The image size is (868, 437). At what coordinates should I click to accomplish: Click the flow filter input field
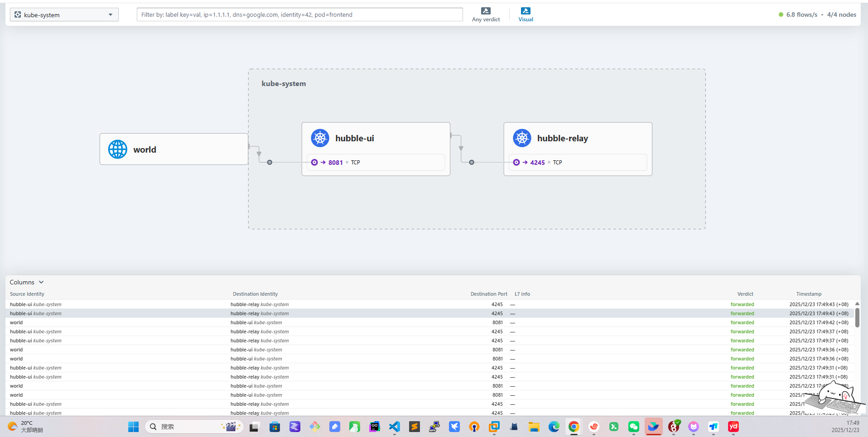coord(299,15)
